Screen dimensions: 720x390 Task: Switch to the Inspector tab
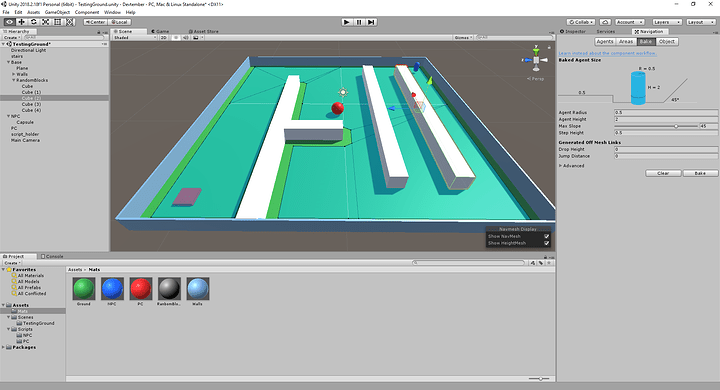point(573,31)
